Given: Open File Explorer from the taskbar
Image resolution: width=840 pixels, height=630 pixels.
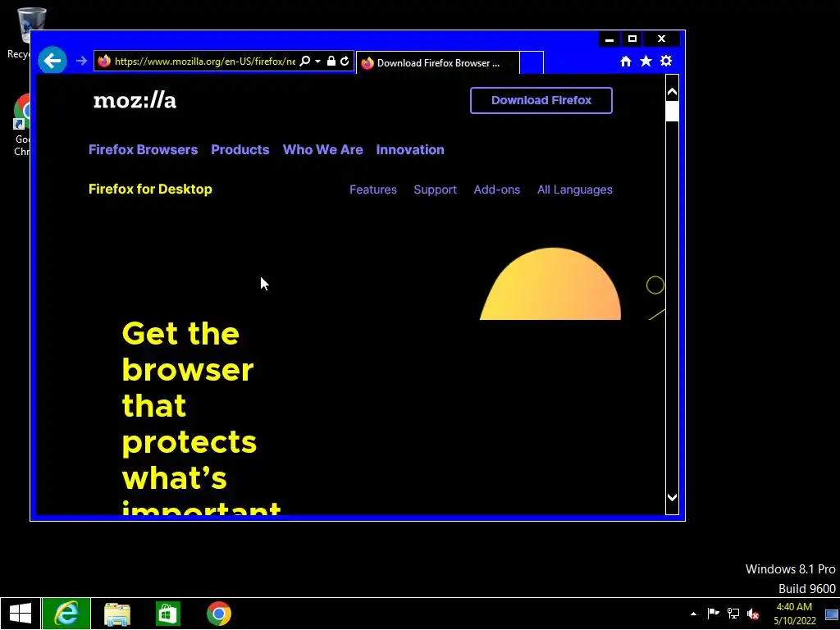Looking at the screenshot, I should pos(117,614).
